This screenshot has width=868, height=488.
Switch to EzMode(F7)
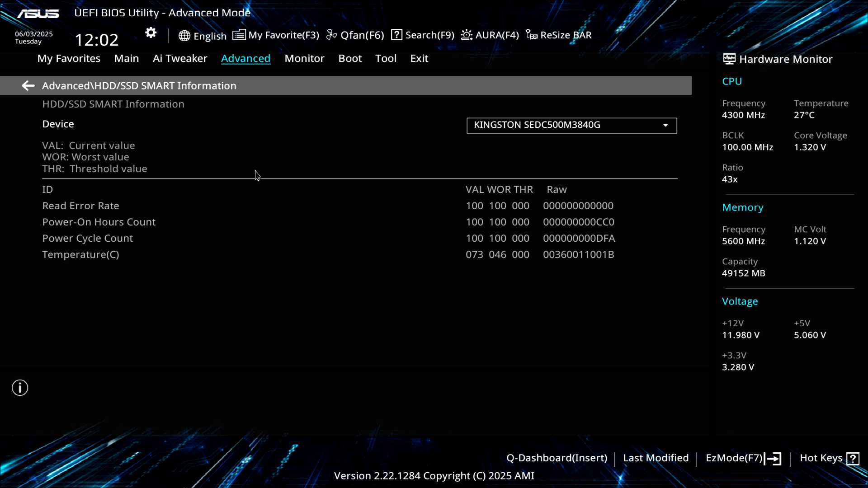(x=743, y=458)
